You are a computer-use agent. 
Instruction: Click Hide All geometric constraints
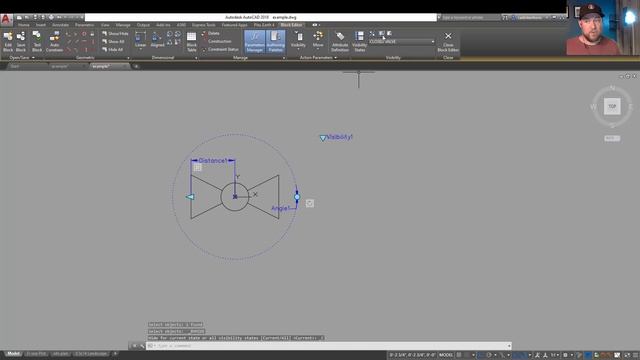(x=112, y=49)
